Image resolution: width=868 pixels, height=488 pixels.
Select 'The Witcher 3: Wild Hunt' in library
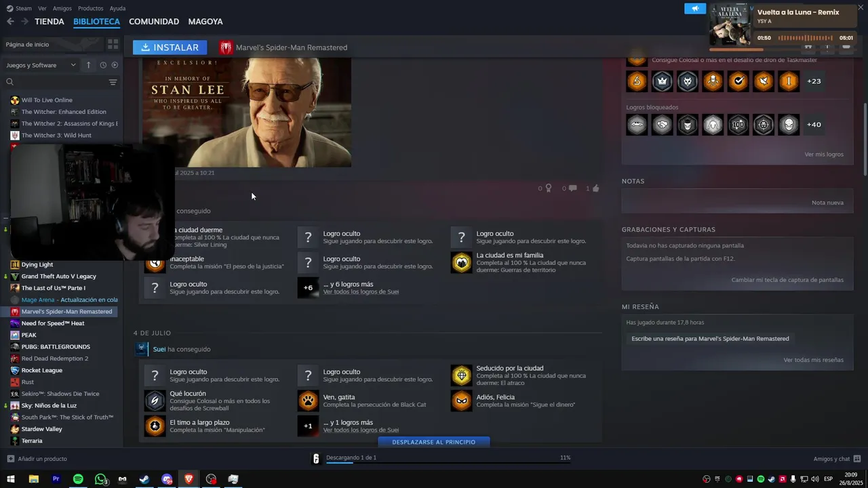[56, 135]
